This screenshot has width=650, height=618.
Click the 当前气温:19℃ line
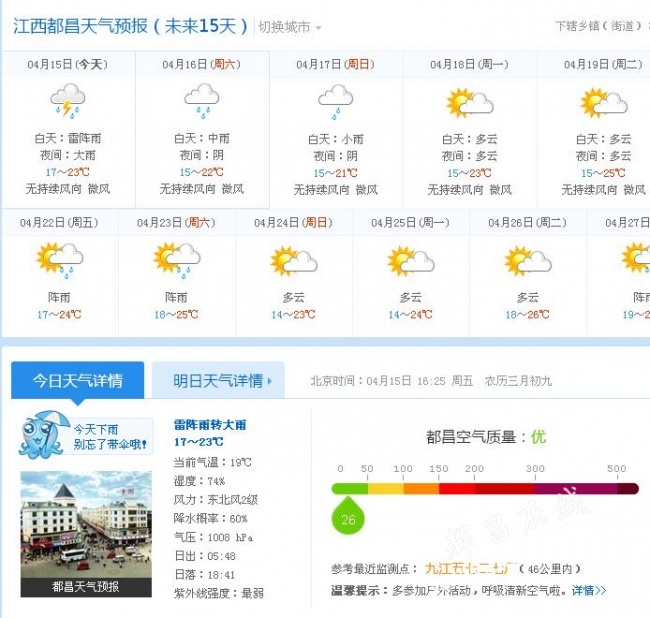[x=213, y=462]
